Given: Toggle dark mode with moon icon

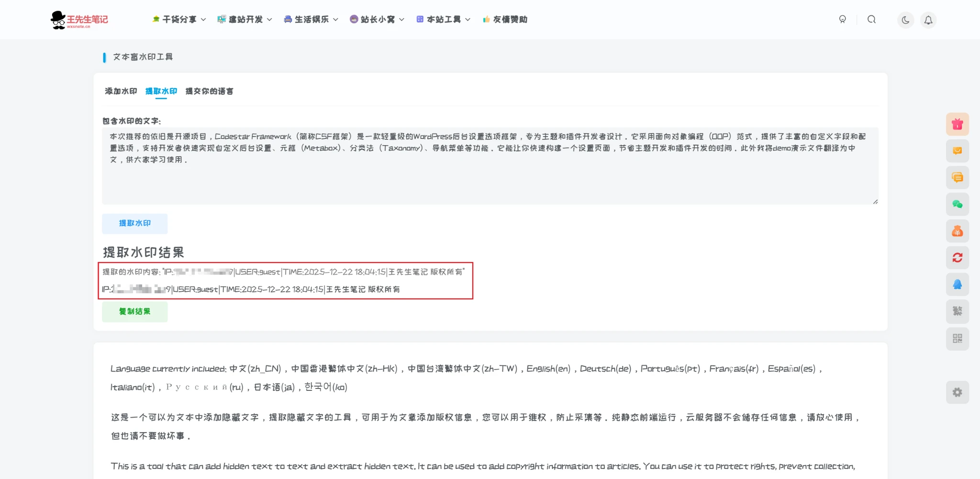Looking at the screenshot, I should pos(905,20).
